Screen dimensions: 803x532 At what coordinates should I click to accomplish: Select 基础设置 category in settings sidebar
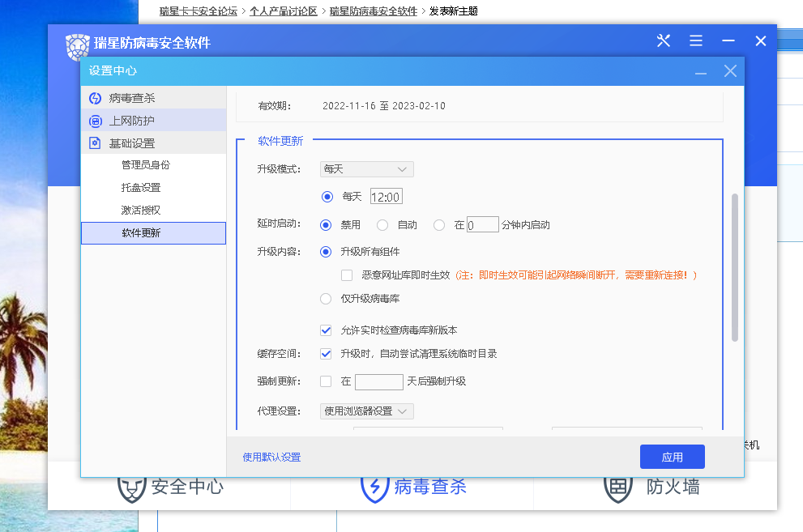[x=154, y=143]
